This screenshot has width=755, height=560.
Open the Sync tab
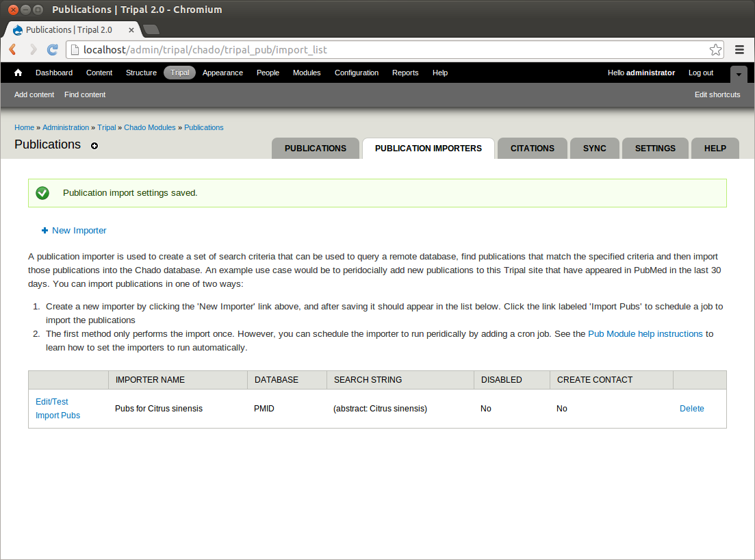click(x=594, y=149)
